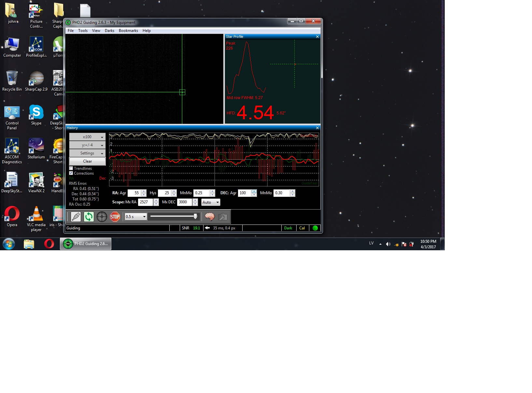The height and width of the screenshot is (393, 532).
Task: Uncheck the Corrections checkbox
Action: click(x=71, y=173)
